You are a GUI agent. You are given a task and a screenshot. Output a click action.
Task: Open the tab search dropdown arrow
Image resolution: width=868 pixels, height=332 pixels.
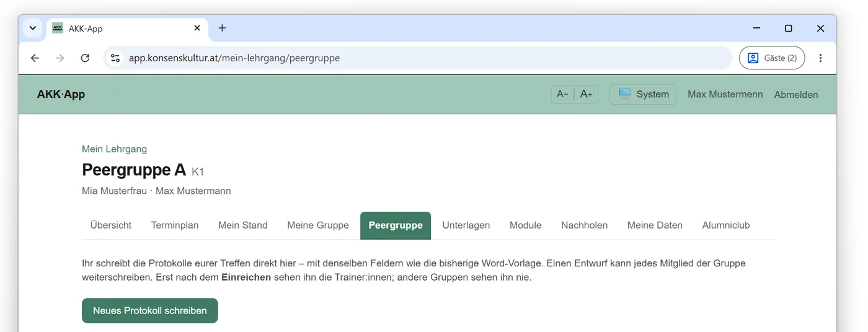click(32, 28)
